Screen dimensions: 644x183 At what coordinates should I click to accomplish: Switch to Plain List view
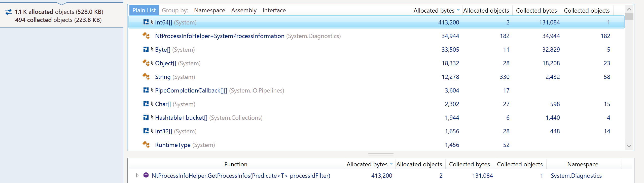(x=144, y=10)
